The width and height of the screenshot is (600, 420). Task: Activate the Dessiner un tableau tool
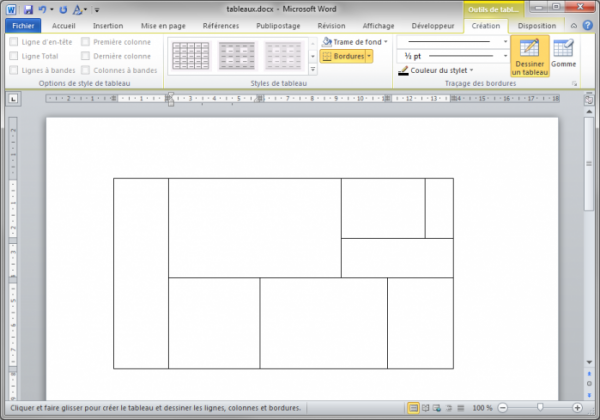529,56
